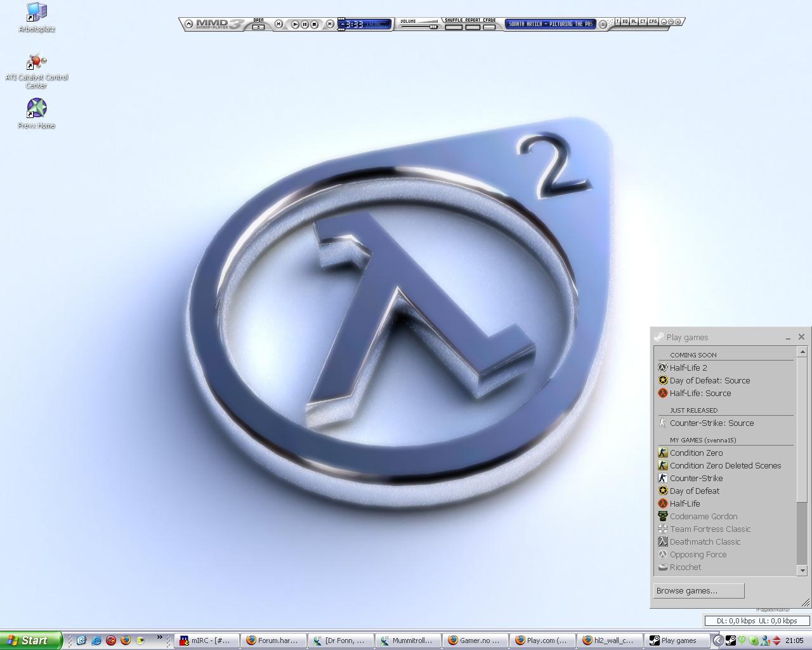Switch to Forum.har... Firefox taskbar button
Screen dimensions: 812x650
274,640
